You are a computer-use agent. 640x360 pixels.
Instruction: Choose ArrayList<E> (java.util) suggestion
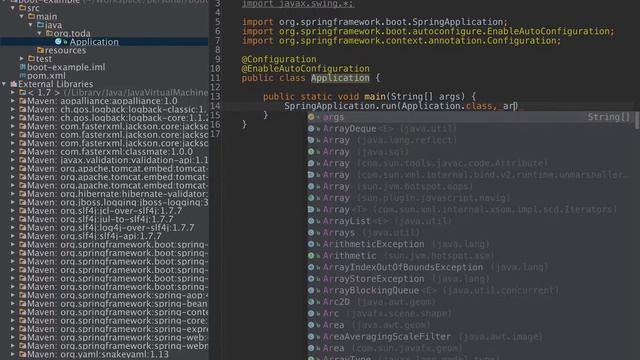click(471, 221)
